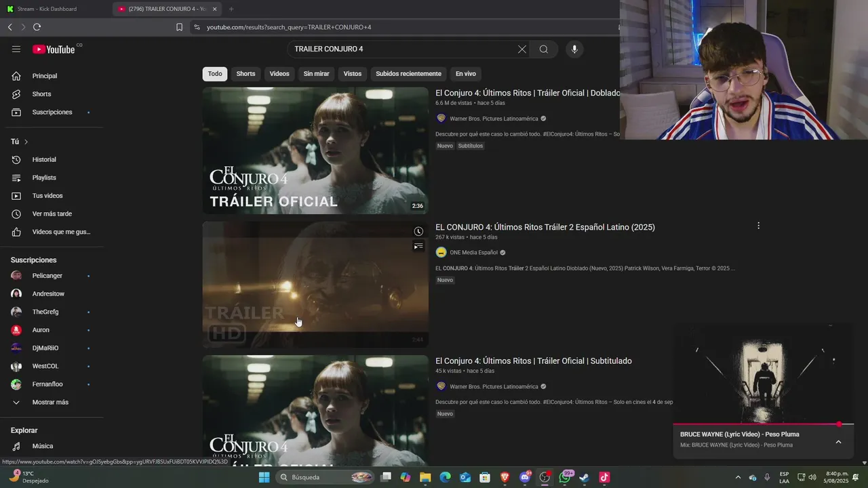The width and height of the screenshot is (868, 488).
Task: Open Brave browser from the taskbar
Action: [x=505, y=477]
